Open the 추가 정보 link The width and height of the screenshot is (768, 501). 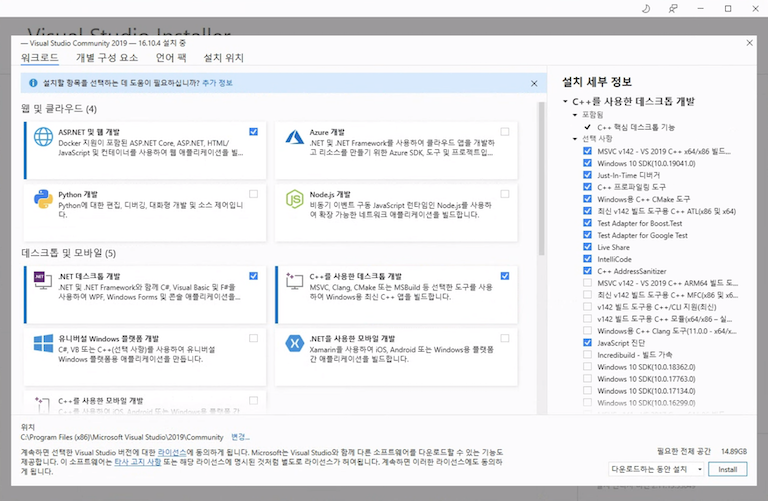click(217, 83)
